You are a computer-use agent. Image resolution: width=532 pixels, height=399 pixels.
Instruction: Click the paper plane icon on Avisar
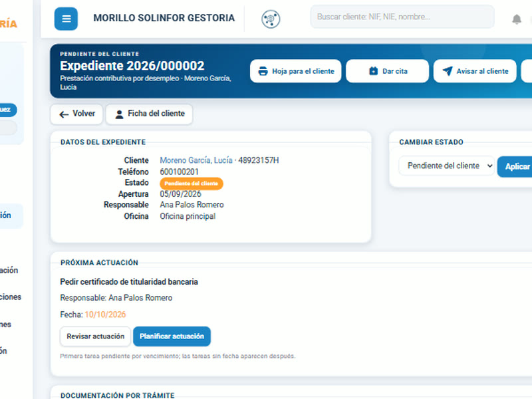[x=448, y=71]
